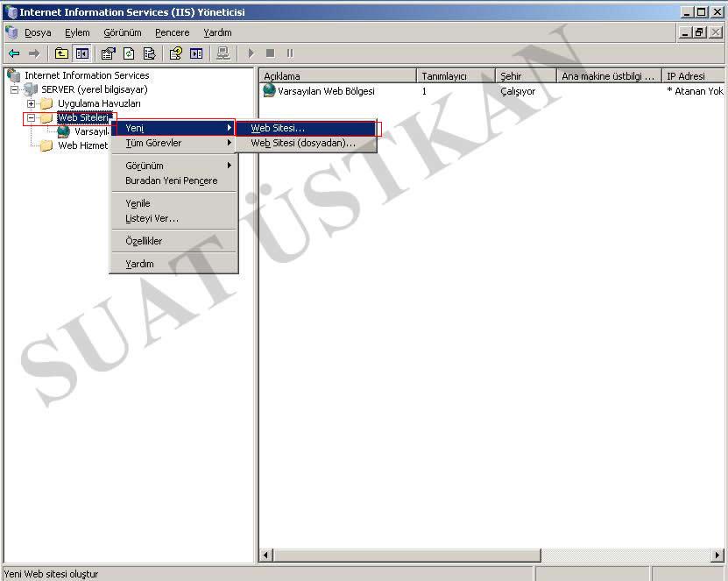
Task: Restore the inner MDI child window
Action: pyautogui.click(x=700, y=32)
